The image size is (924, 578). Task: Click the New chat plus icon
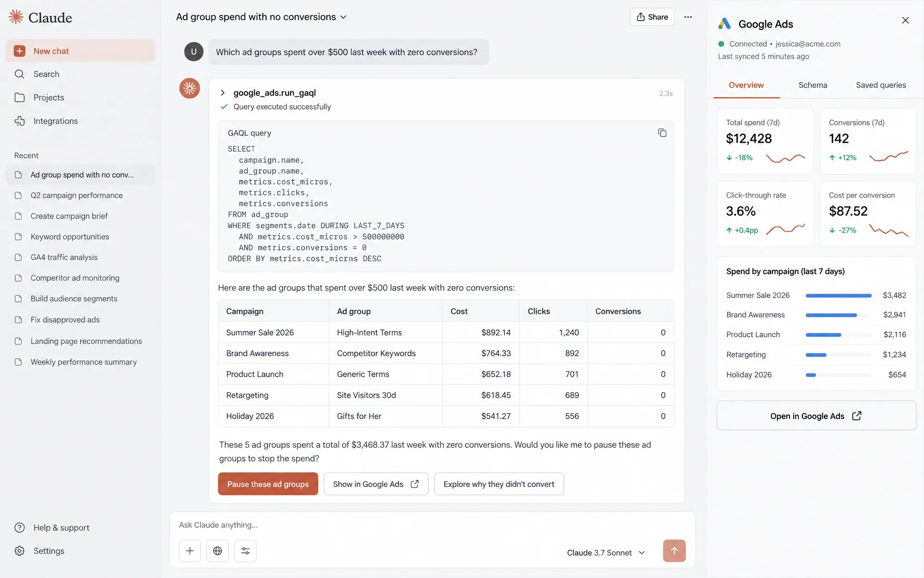pos(20,51)
